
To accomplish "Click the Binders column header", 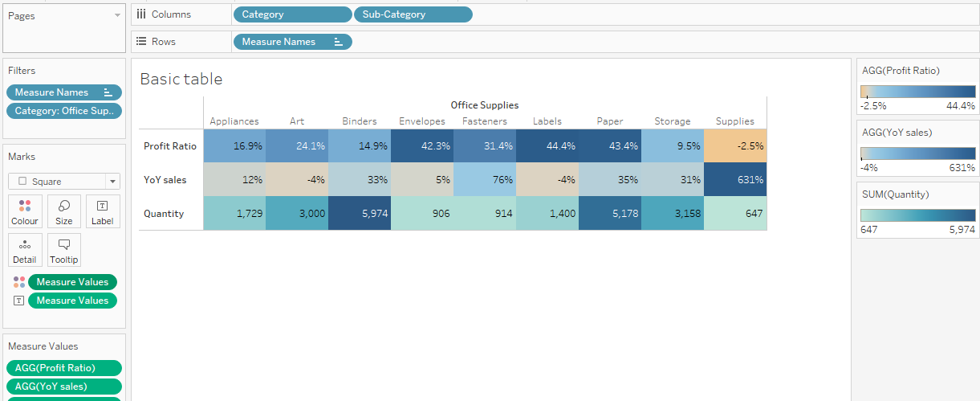I will click(x=359, y=121).
